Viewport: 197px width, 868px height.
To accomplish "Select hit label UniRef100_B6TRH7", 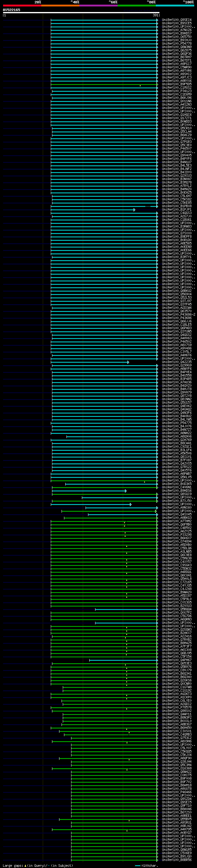I will [177, 57].
